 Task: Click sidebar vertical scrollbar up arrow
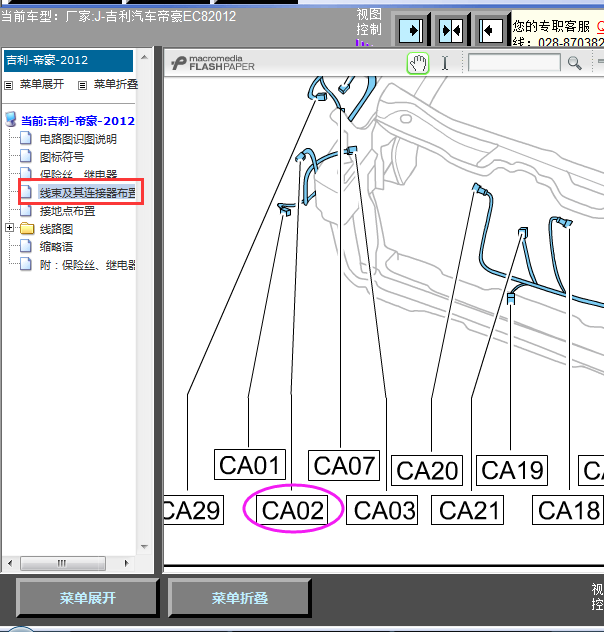pos(144,57)
